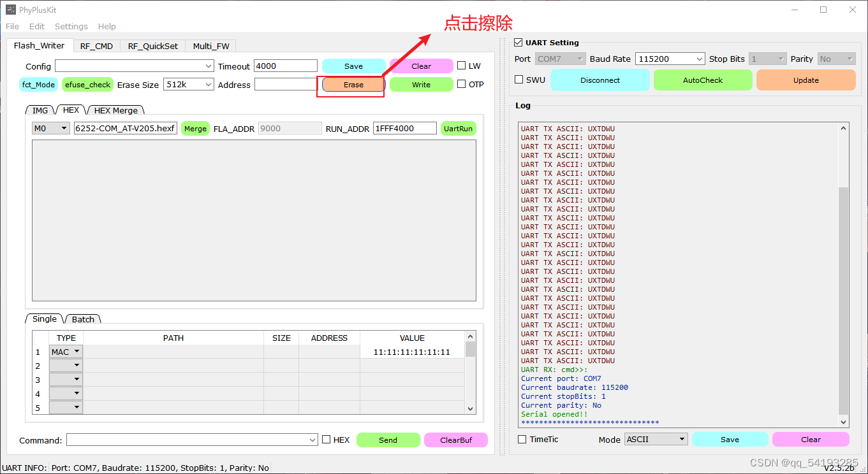Click the 'Serial opened!!' log line
The image size is (868, 474).
point(554,414)
